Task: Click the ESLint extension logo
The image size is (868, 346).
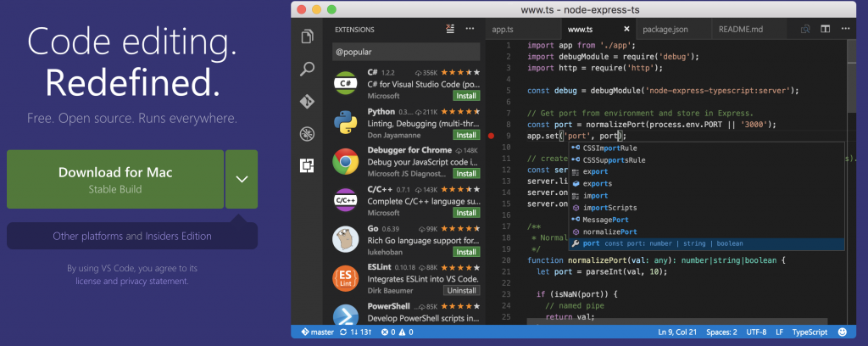Action: 346,278
